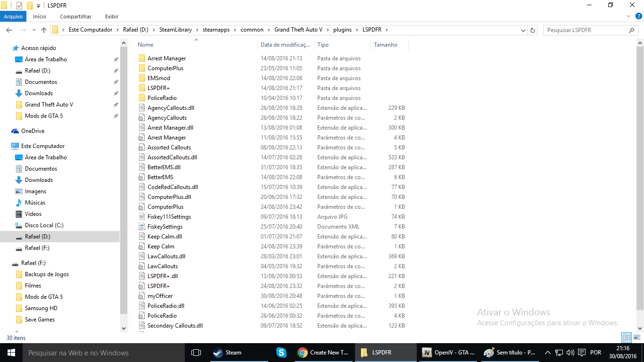Open Disco Local (C:) in navigation pane
Viewport: 644px width, 362px height.
[x=44, y=225]
